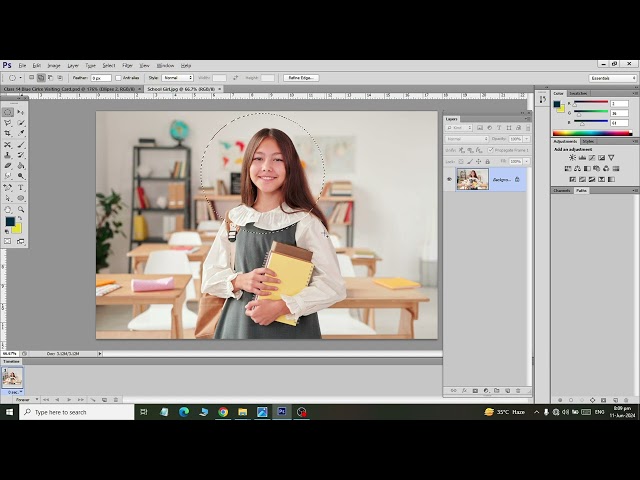Screen dimensions: 640x480
Task: Select the Healing Brush tool
Action: pos(8,144)
